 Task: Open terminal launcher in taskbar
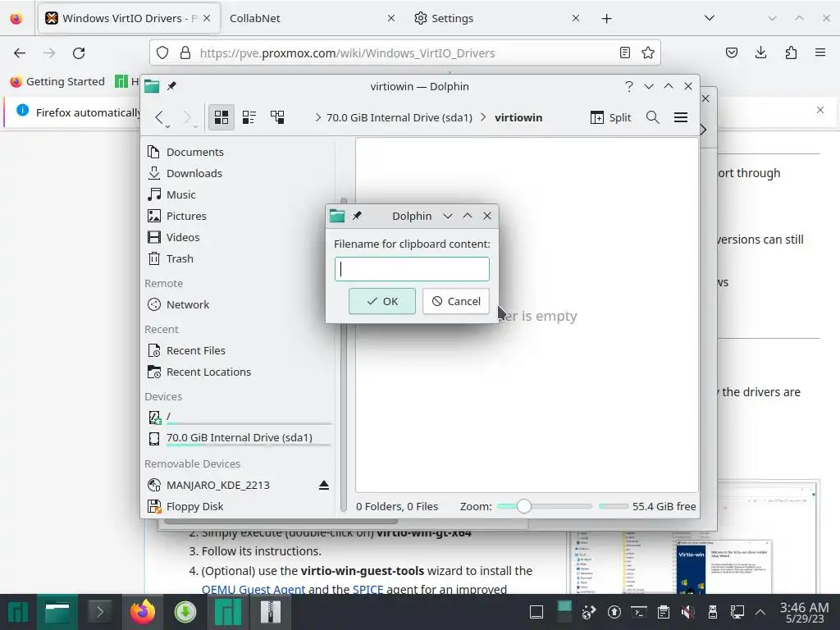(x=99, y=612)
